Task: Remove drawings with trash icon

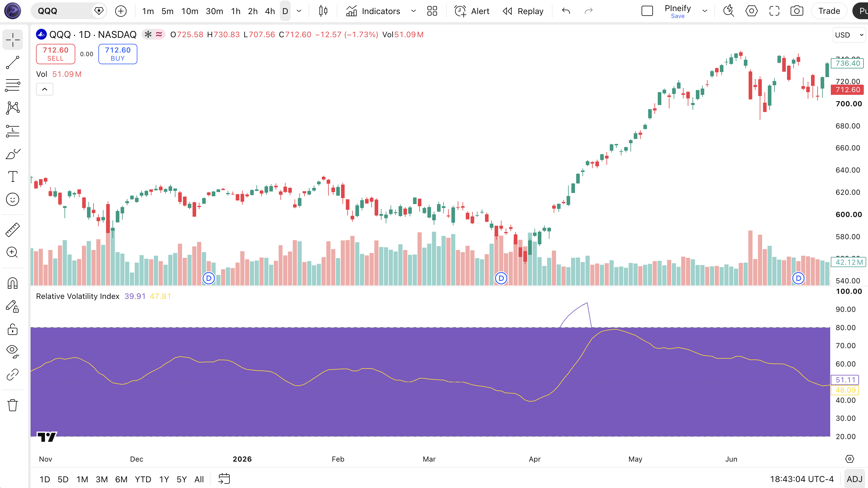Action: (x=13, y=405)
